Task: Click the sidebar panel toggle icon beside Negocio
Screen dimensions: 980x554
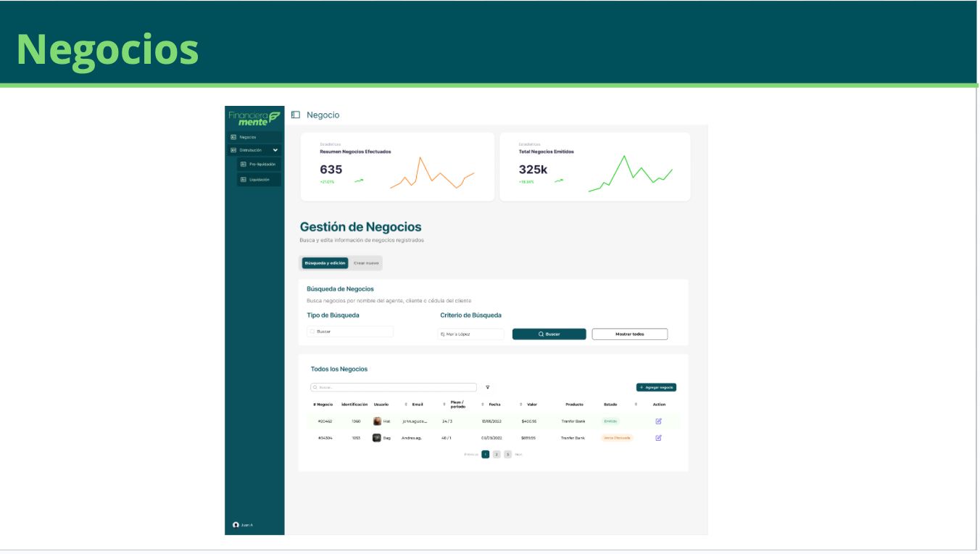Action: click(x=296, y=115)
